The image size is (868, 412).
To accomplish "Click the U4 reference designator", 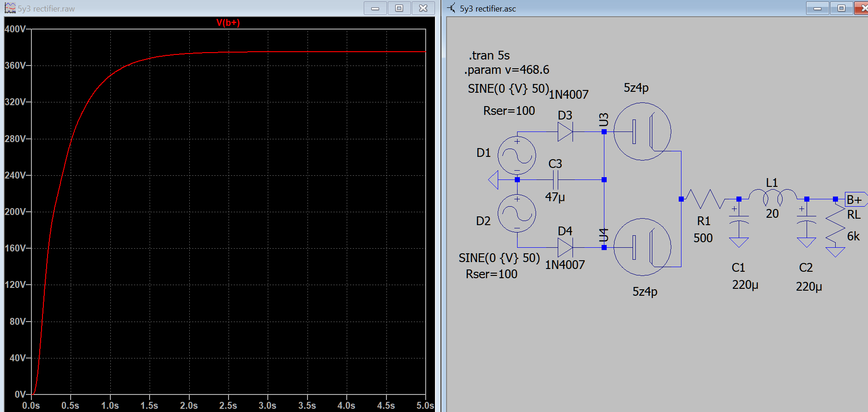I will coord(603,235).
